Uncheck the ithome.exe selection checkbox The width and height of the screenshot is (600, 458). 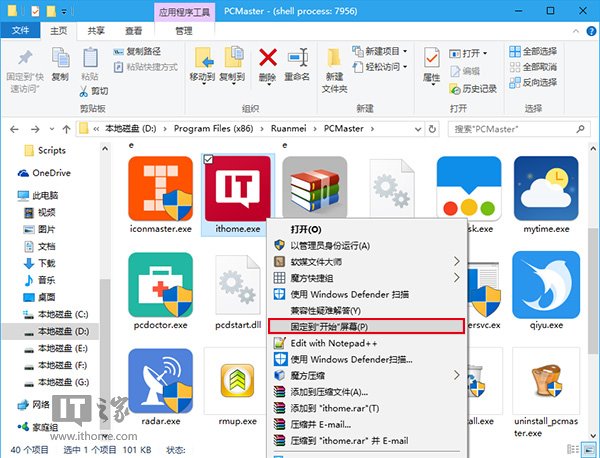208,160
